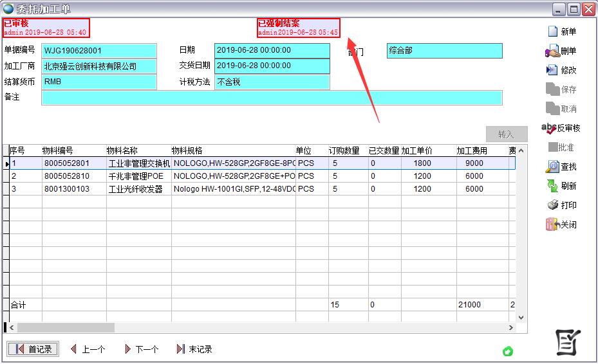Click the 打印 (Print) icon

(x=552, y=205)
